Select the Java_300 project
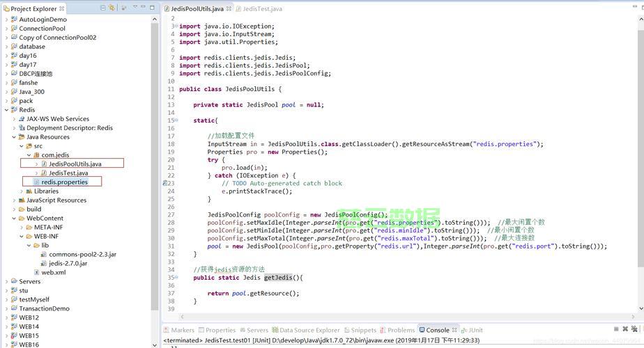644x348 pixels. [31, 91]
